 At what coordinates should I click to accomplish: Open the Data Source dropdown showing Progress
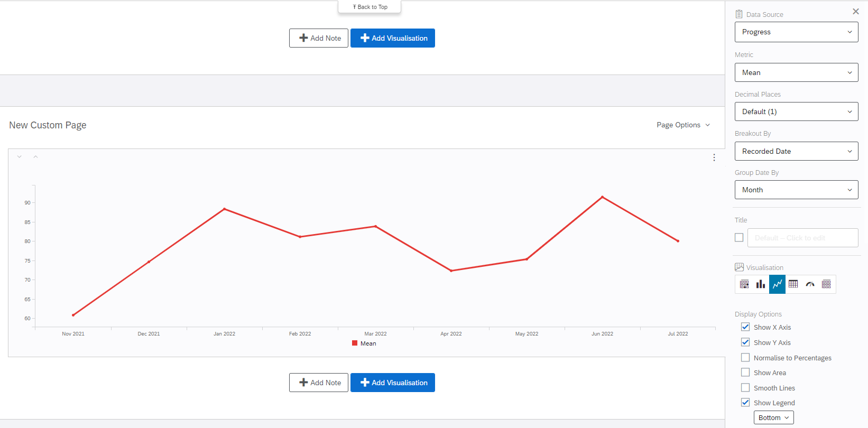click(797, 32)
